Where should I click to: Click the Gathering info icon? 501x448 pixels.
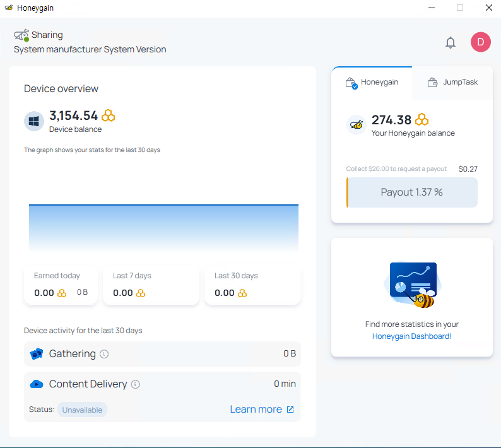[x=104, y=354]
